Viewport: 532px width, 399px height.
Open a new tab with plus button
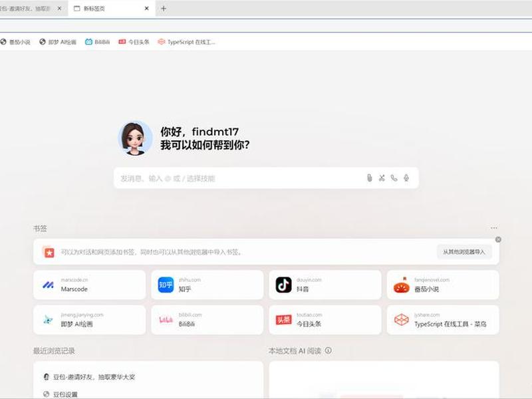coord(164,9)
